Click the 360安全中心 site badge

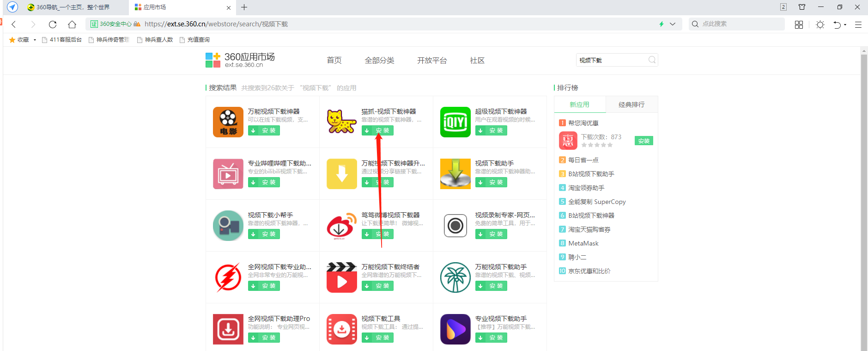pyautogui.click(x=111, y=24)
